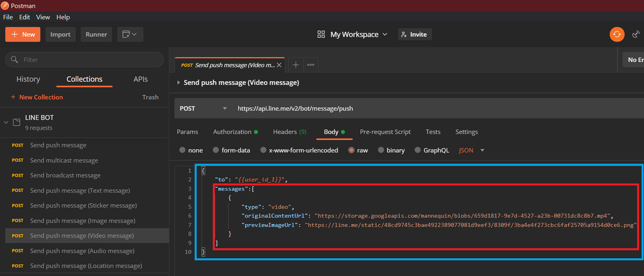Click the LINE BOT collection folder icon
Image resolution: width=644 pixels, height=276 pixels.
click(x=16, y=122)
